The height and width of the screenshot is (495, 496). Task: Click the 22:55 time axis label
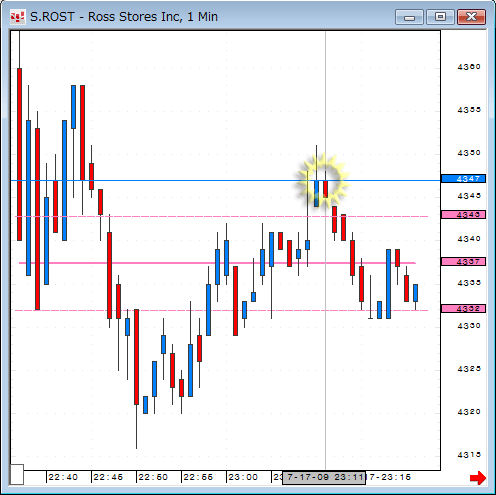tap(198, 477)
